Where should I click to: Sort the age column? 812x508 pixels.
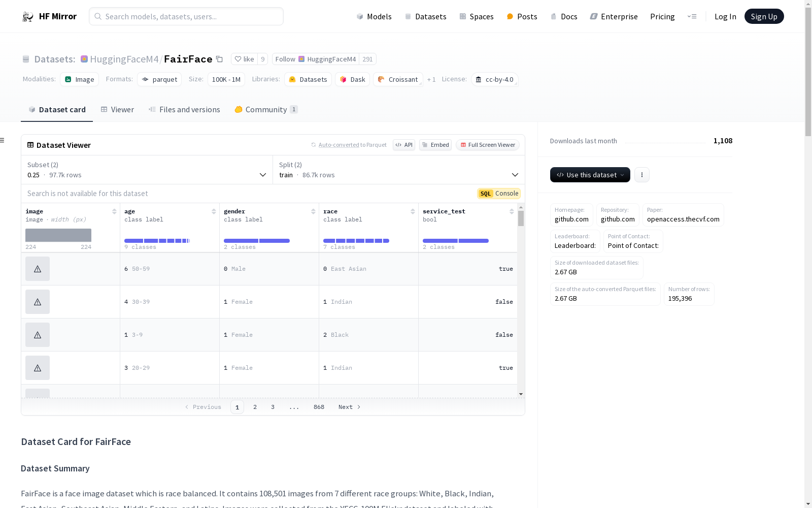pos(214,211)
